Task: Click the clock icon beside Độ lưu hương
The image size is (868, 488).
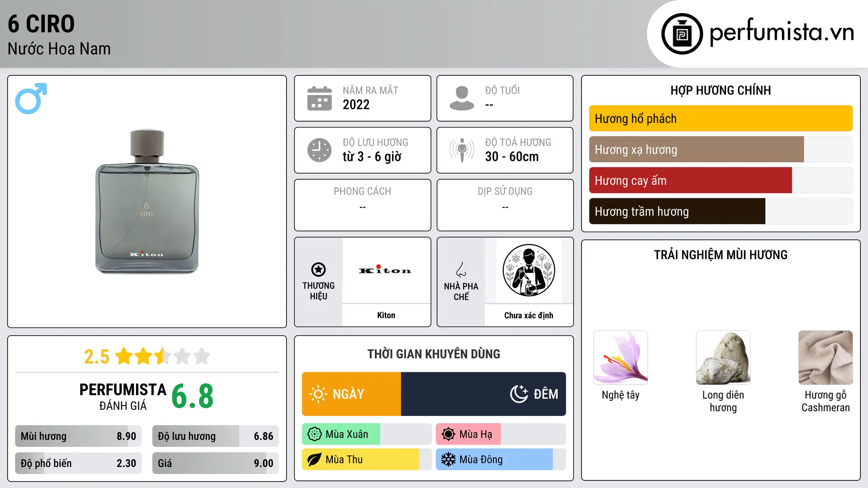Action: coord(320,150)
